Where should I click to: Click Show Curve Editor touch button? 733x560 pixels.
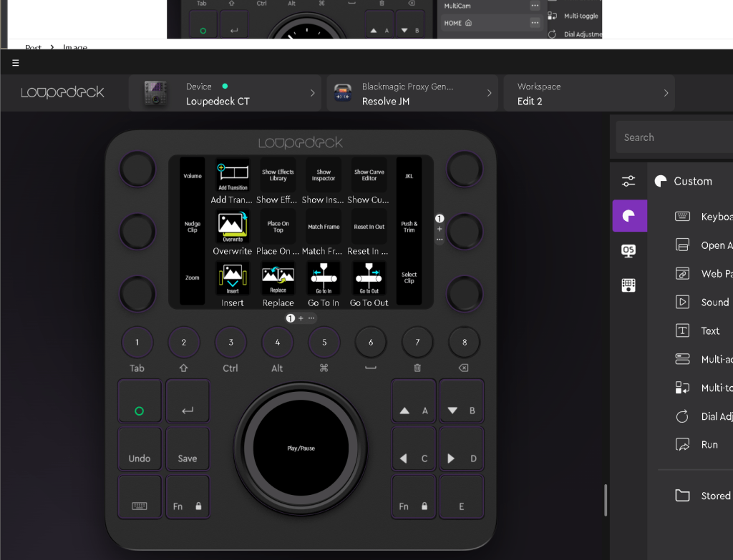tap(369, 175)
